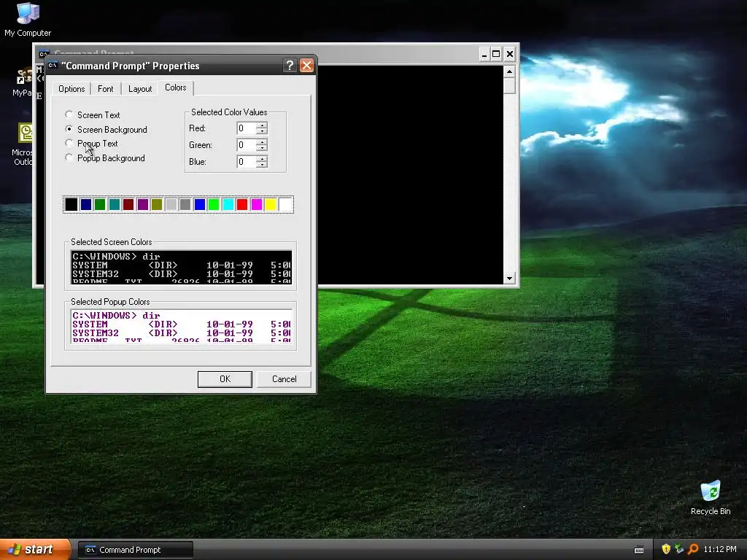Increase the Blue value with up arrow

(x=262, y=158)
